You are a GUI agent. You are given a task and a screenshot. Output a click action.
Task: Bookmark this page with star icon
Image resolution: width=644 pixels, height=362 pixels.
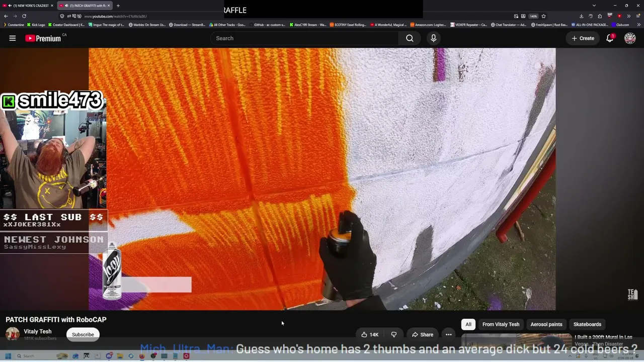click(x=543, y=16)
